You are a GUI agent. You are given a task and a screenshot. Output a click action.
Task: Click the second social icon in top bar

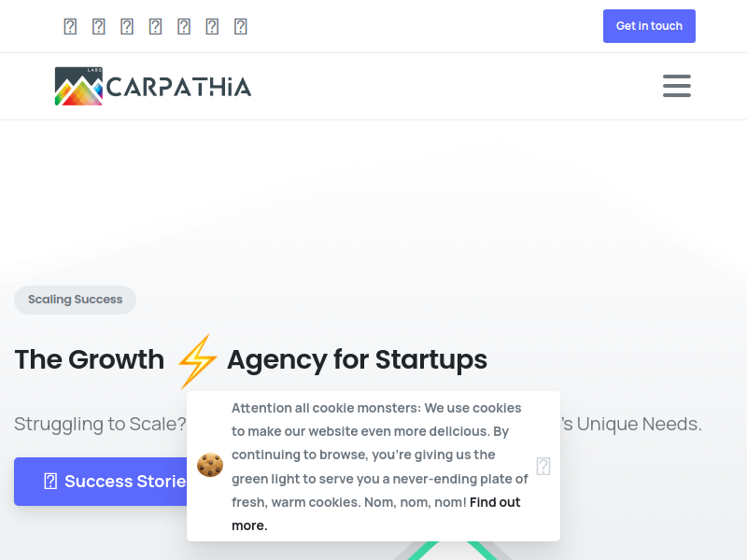pyautogui.click(x=99, y=26)
